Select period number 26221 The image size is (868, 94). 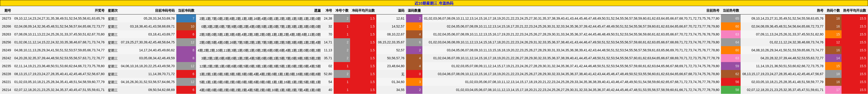(x=6, y=82)
